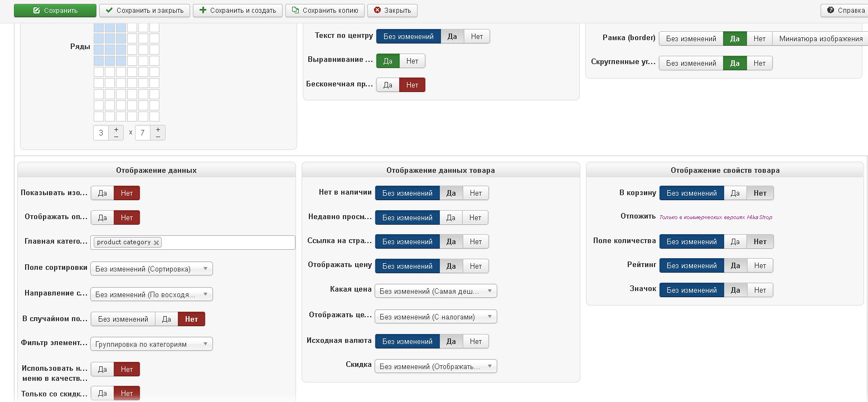Enable Показывать изо... by choosing Да
Screen dimensions: 868x402
tap(103, 193)
